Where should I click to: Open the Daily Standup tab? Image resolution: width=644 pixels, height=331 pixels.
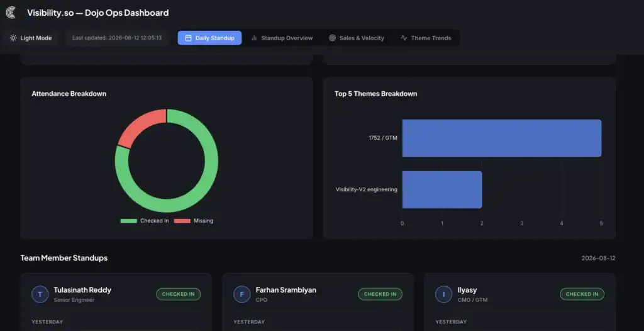click(x=209, y=38)
